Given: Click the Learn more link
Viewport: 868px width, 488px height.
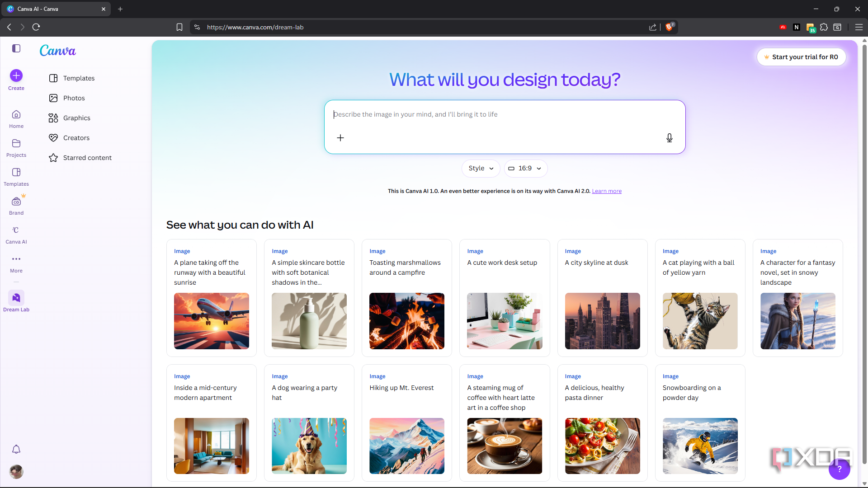Looking at the screenshot, I should [607, 191].
